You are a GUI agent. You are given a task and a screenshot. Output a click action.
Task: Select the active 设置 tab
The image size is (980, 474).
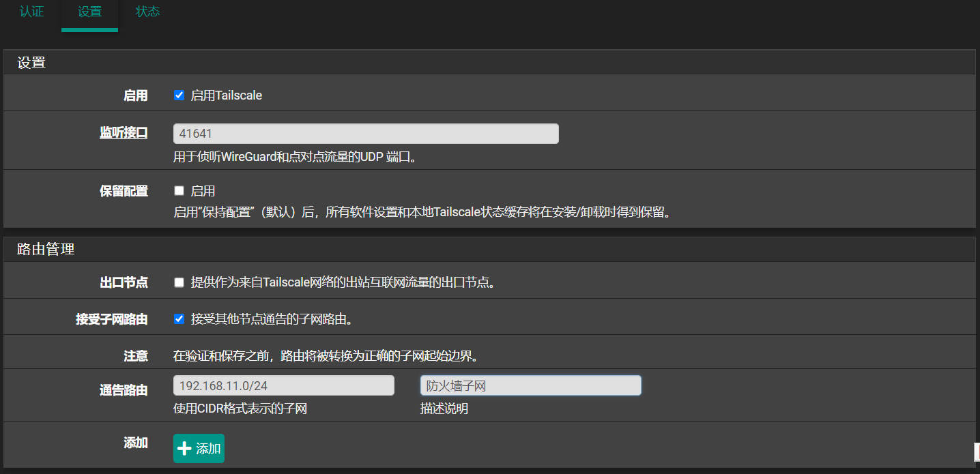89,12
